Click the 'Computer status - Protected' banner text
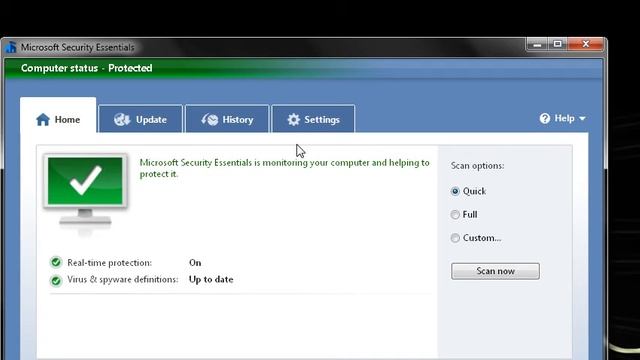This screenshot has width=640, height=360. point(87,68)
